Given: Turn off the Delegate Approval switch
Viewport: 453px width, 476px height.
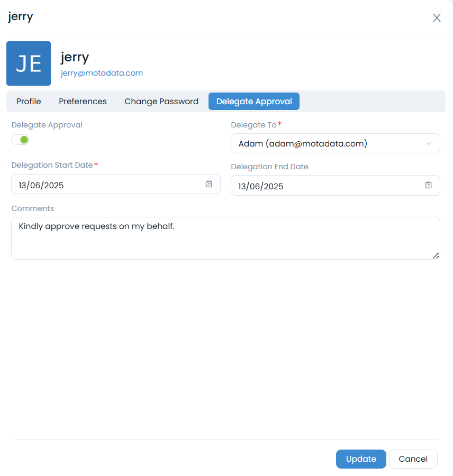Looking at the screenshot, I should point(21,140).
